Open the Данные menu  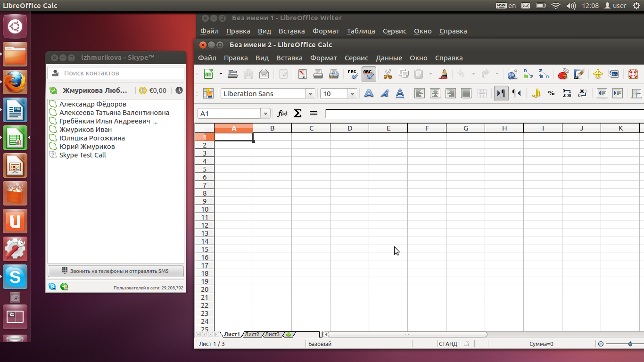point(388,58)
